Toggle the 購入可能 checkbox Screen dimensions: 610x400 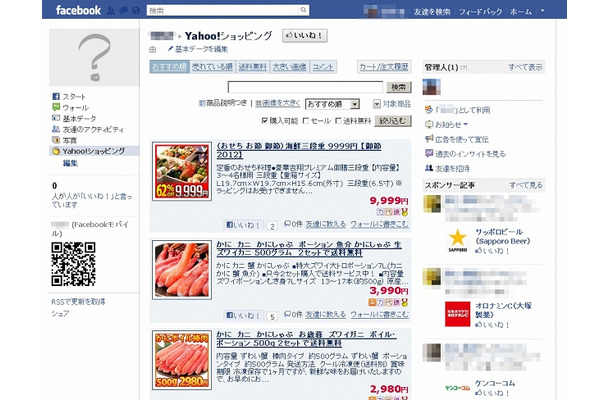265,121
